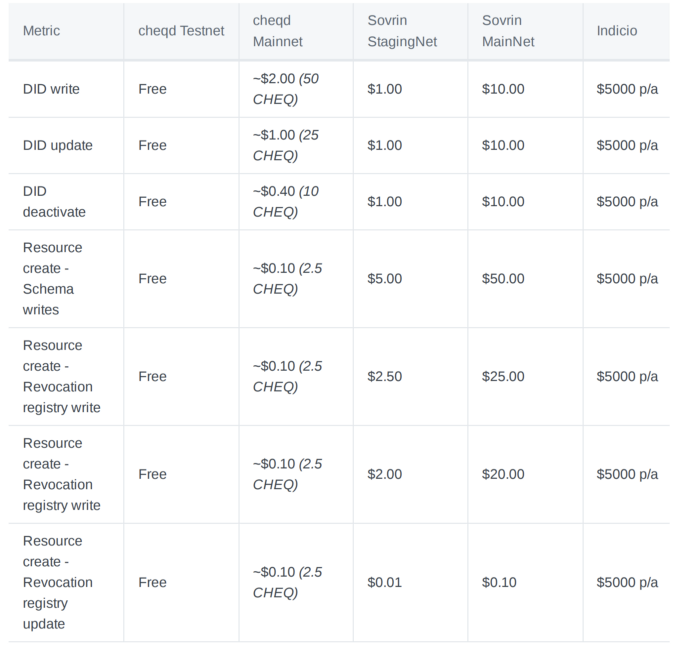The image size is (700, 646).
Task: Select the ~$1.00 (25 CHEQ) cell
Action: click(x=286, y=145)
